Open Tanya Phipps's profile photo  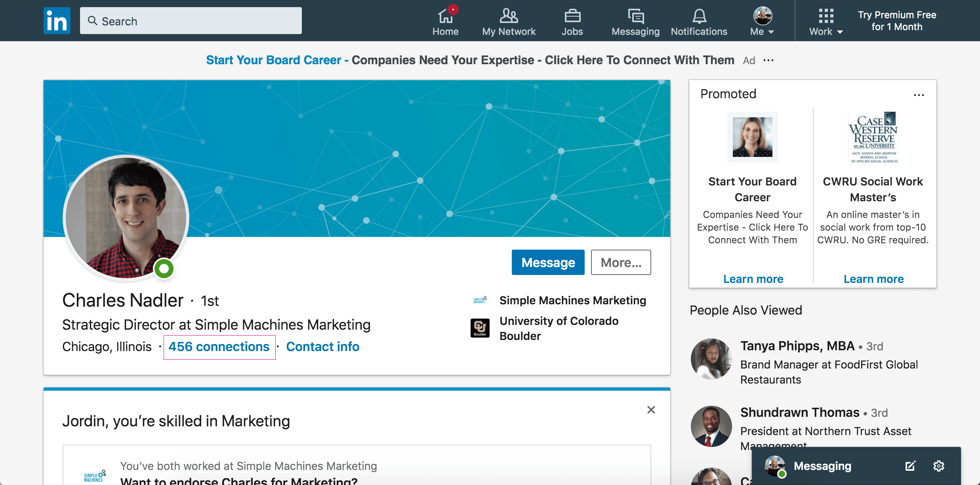pyautogui.click(x=711, y=359)
